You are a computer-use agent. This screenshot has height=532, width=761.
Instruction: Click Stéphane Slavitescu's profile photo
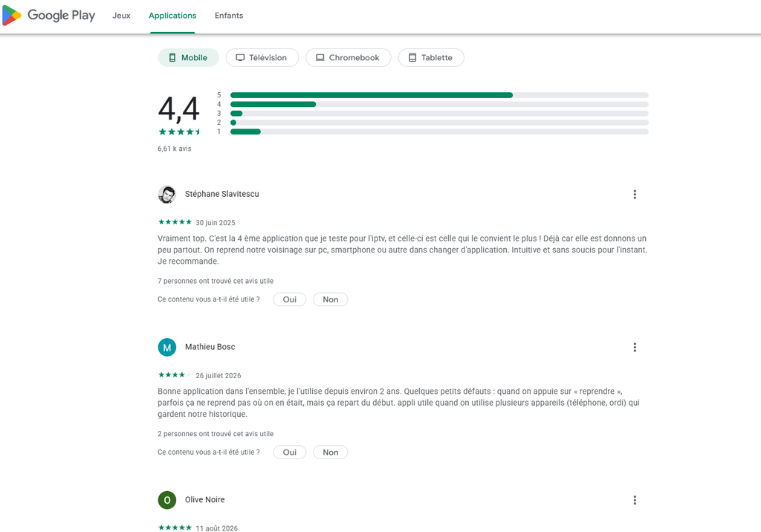[x=167, y=195]
